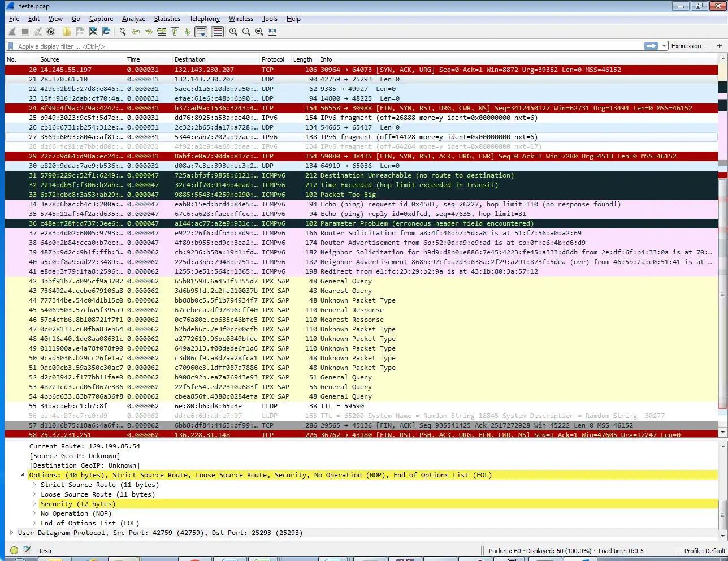Stop the running capture
The height and width of the screenshot is (561, 728).
coord(25,32)
